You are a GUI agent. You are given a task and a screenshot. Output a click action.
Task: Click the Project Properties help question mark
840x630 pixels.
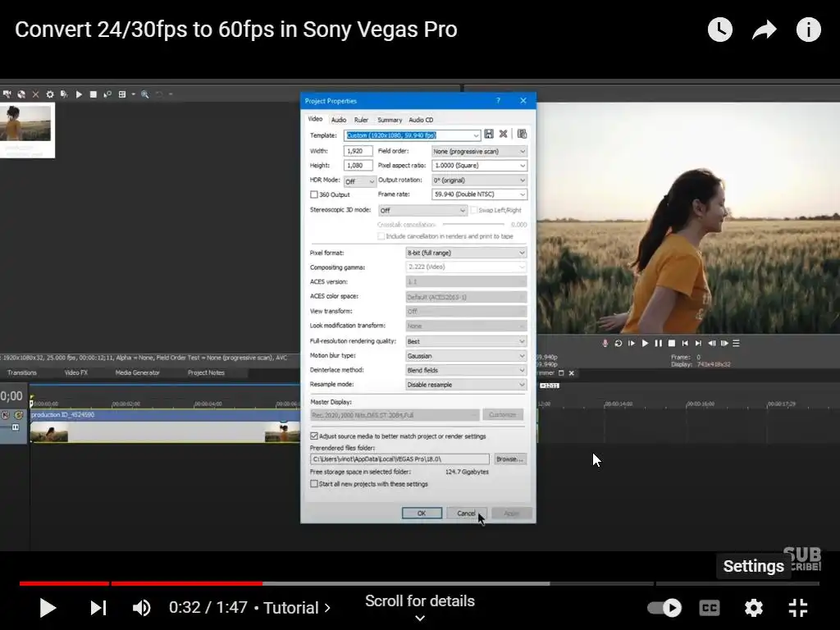(x=498, y=101)
